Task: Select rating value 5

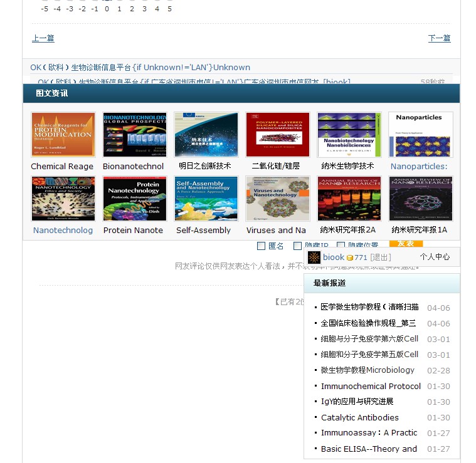Action: 170,9
